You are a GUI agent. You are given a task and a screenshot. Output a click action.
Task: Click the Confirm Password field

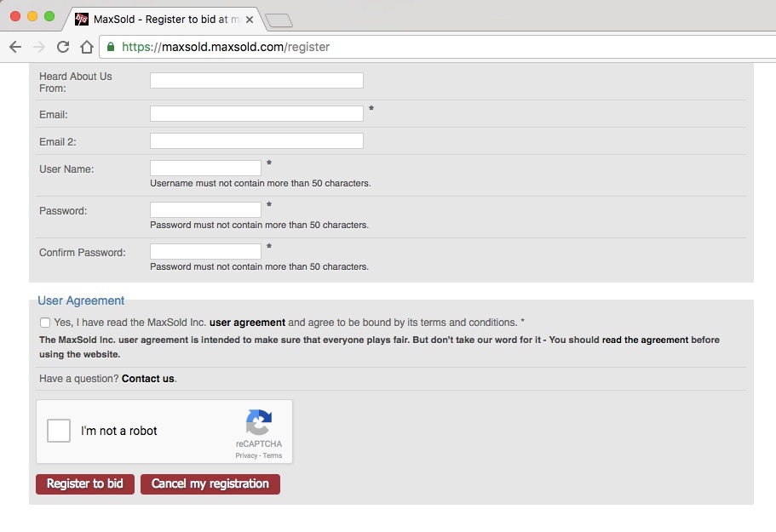point(206,251)
